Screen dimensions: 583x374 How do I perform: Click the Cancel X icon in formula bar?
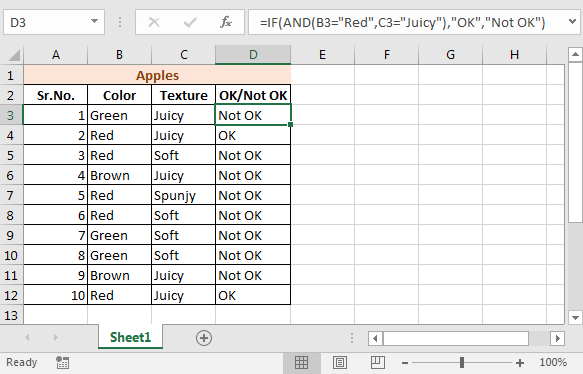pos(154,22)
